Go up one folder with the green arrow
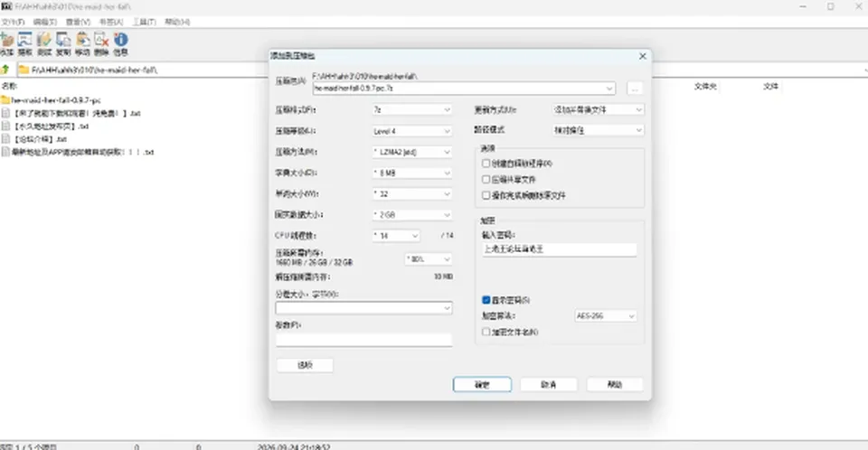The image size is (868, 450). (x=5, y=70)
